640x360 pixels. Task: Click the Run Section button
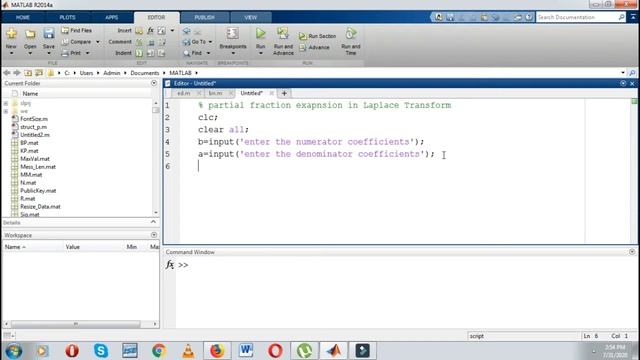pyautogui.click(x=318, y=36)
